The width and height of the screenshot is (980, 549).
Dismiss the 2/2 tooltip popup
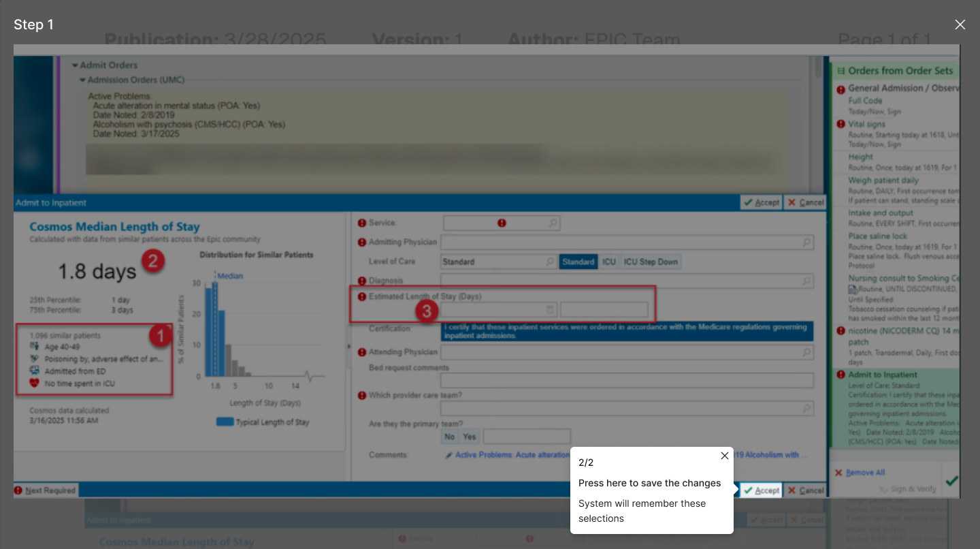point(725,456)
